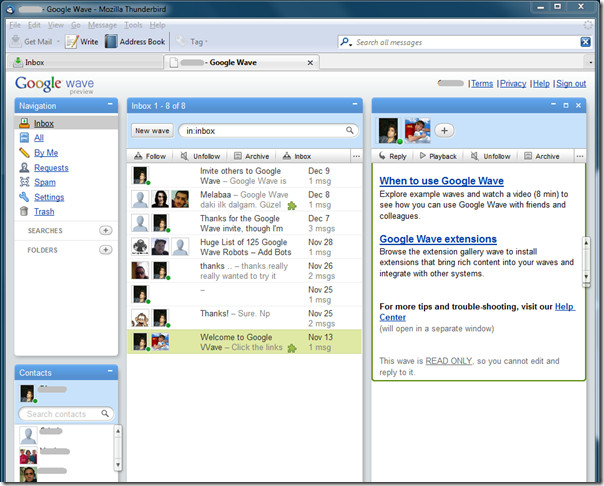Open 'Invite others to Google Wave' wave

point(245,176)
